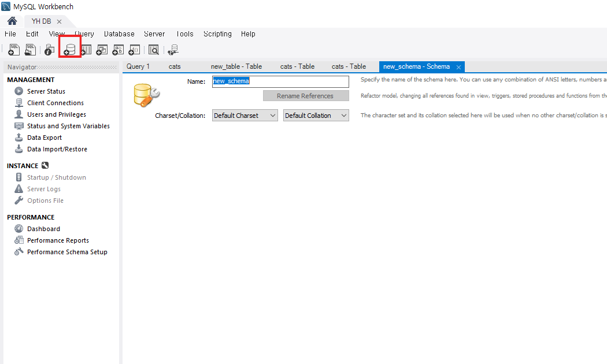This screenshot has height=364, width=607.
Task: Open the Default Collation dropdown
Action: tap(316, 116)
